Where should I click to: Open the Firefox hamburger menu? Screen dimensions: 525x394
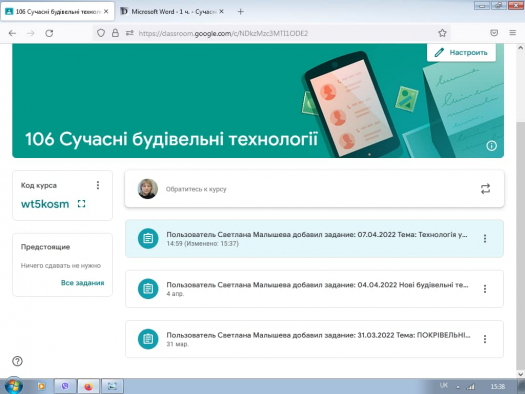[x=513, y=33]
